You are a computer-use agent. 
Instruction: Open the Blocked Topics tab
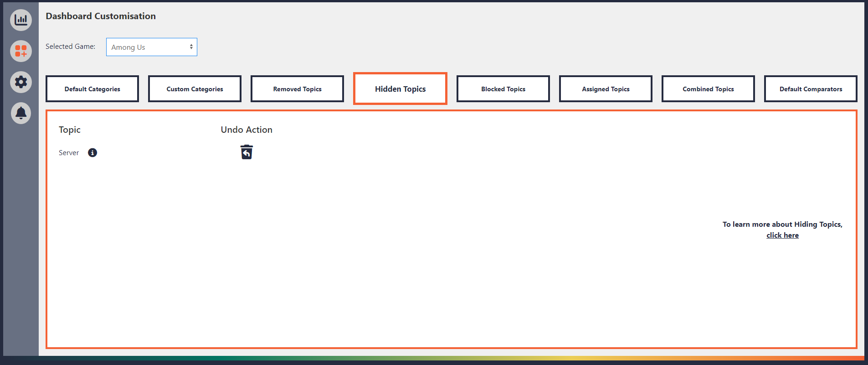tap(503, 89)
